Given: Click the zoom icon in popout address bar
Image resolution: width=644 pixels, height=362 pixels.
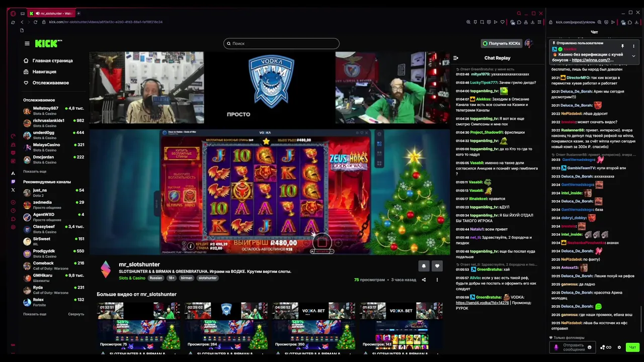Looking at the screenshot, I should coord(600,22).
